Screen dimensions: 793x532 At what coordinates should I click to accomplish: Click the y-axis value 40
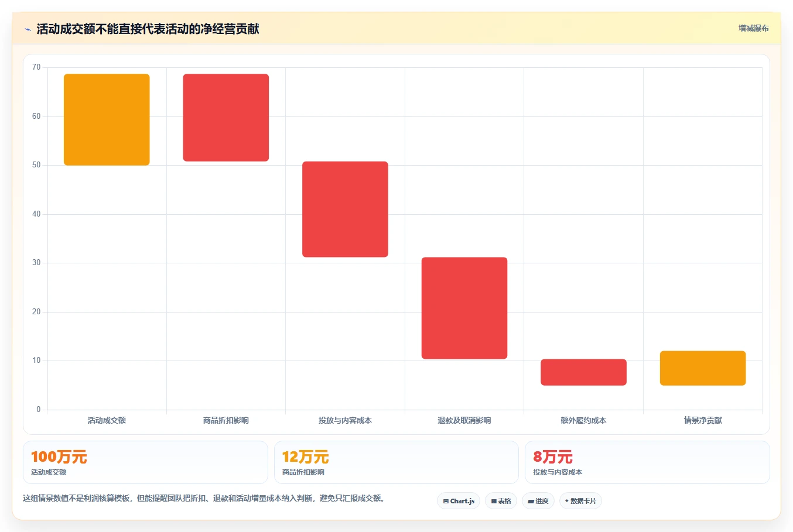click(36, 214)
